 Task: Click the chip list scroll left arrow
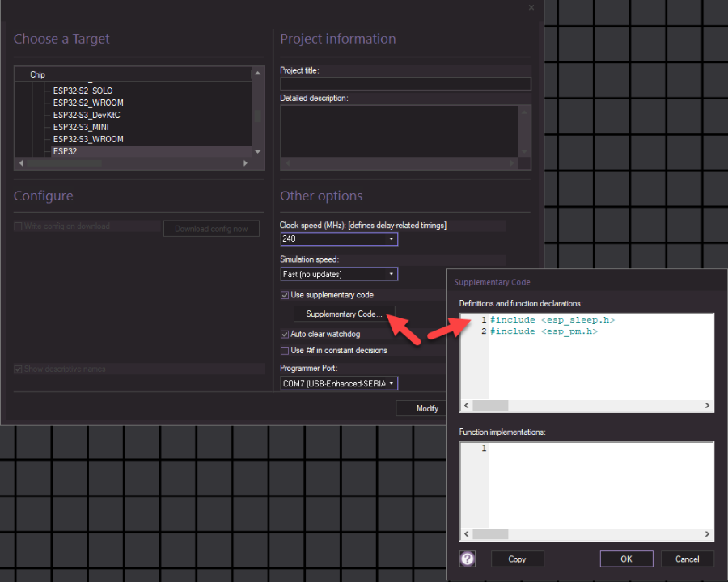tap(21, 163)
